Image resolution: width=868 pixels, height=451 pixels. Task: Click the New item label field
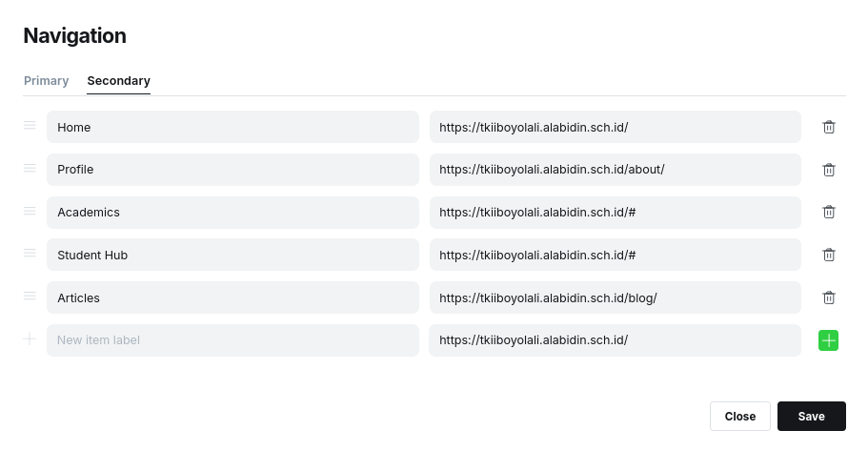tap(232, 340)
